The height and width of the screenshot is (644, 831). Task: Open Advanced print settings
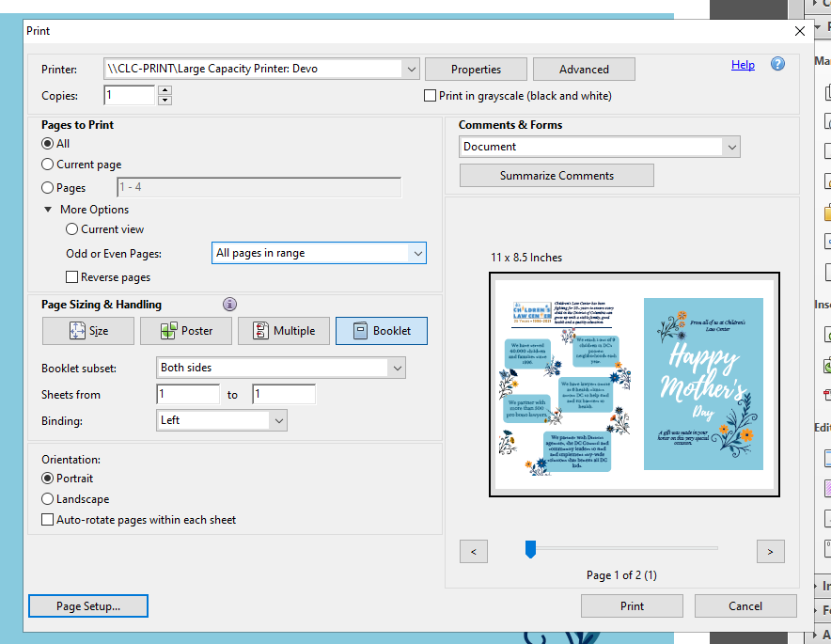click(x=584, y=68)
